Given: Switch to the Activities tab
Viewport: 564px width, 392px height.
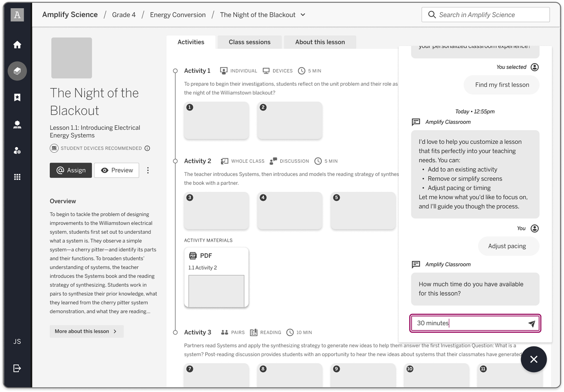Looking at the screenshot, I should (x=191, y=42).
